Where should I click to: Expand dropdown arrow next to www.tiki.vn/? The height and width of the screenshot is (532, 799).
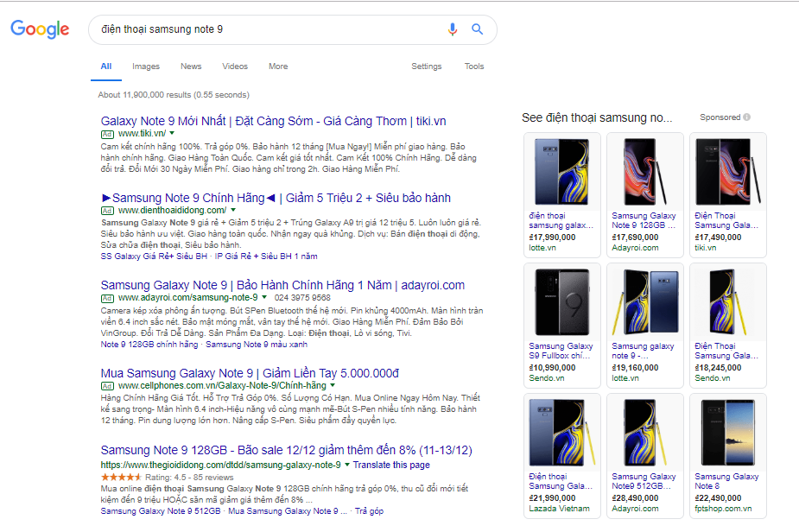172,134
